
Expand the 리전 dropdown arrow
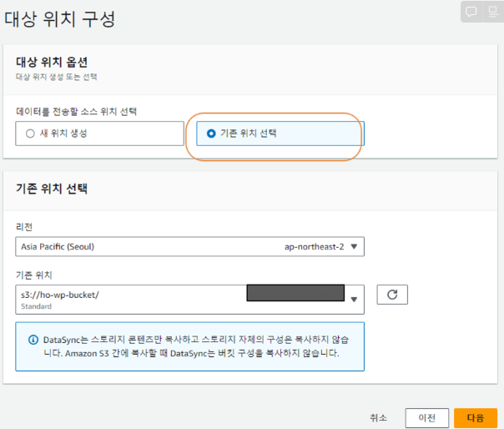(x=354, y=247)
